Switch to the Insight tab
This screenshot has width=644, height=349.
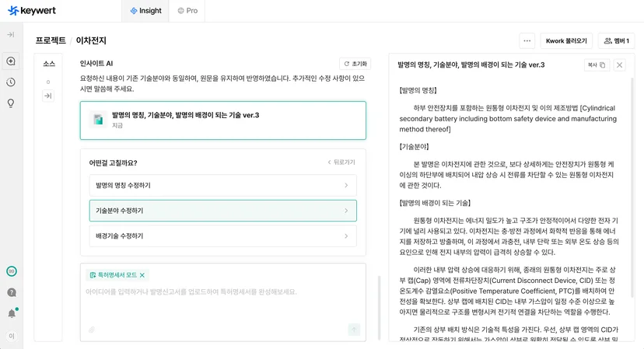[145, 11]
